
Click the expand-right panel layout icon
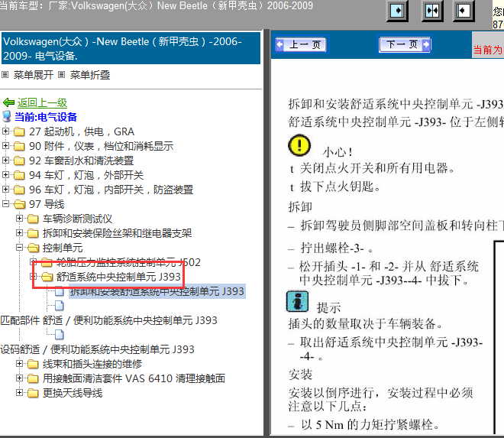[x=398, y=11]
